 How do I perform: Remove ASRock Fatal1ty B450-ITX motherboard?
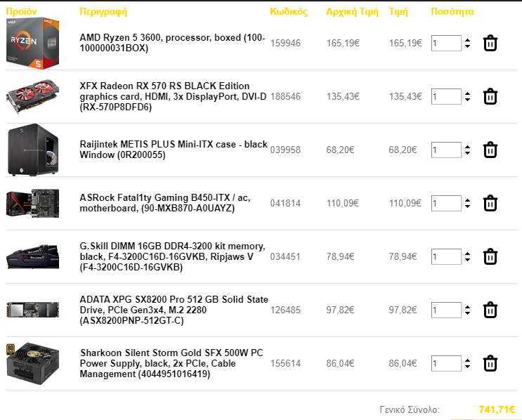[490, 204]
